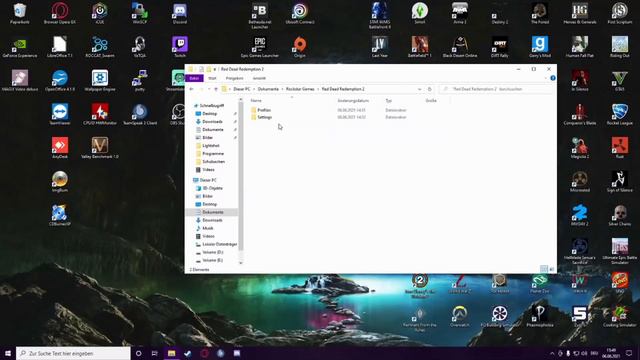Screen dimensions: 640x360
Task: Expand the address bar history dropdown
Action: click(x=419, y=89)
